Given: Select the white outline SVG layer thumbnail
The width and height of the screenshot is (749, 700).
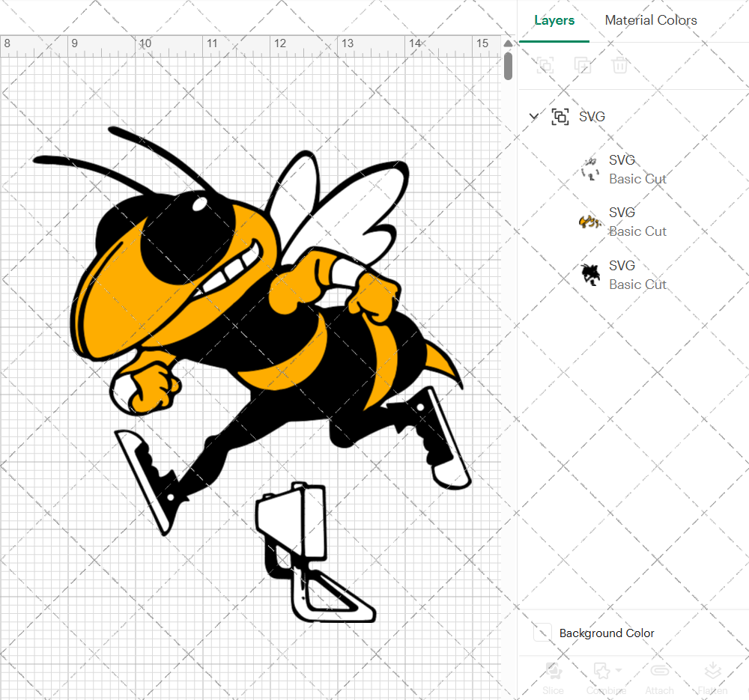Looking at the screenshot, I should [x=590, y=169].
